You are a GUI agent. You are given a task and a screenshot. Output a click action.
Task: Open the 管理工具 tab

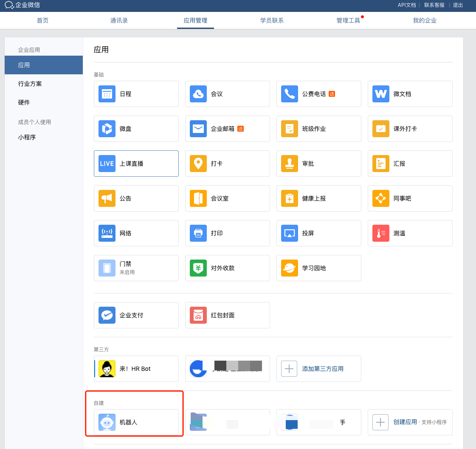[348, 20]
